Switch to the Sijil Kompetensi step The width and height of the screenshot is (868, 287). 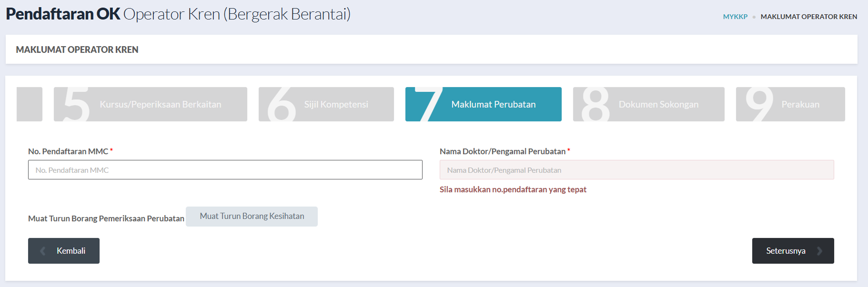(x=336, y=104)
